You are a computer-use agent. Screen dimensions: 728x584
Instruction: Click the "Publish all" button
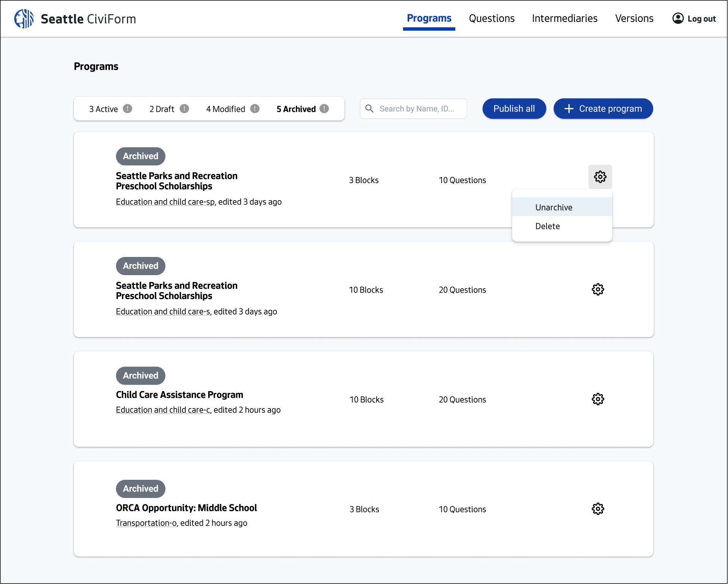514,108
